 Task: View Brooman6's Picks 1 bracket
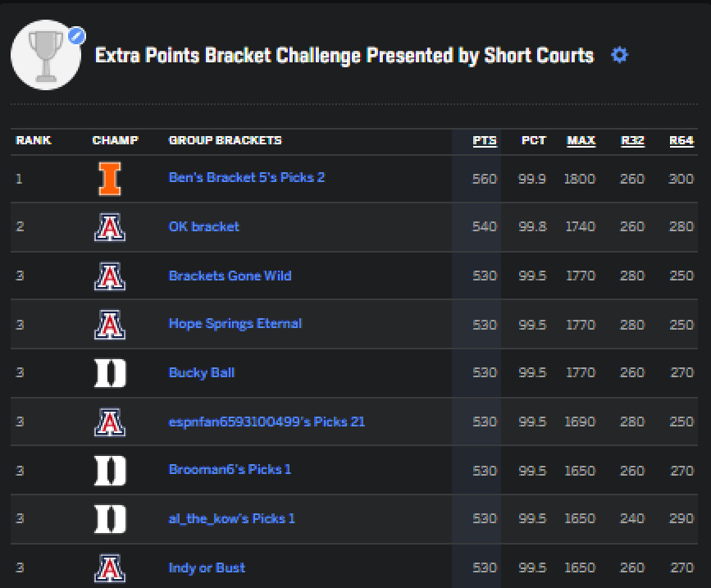(x=230, y=469)
